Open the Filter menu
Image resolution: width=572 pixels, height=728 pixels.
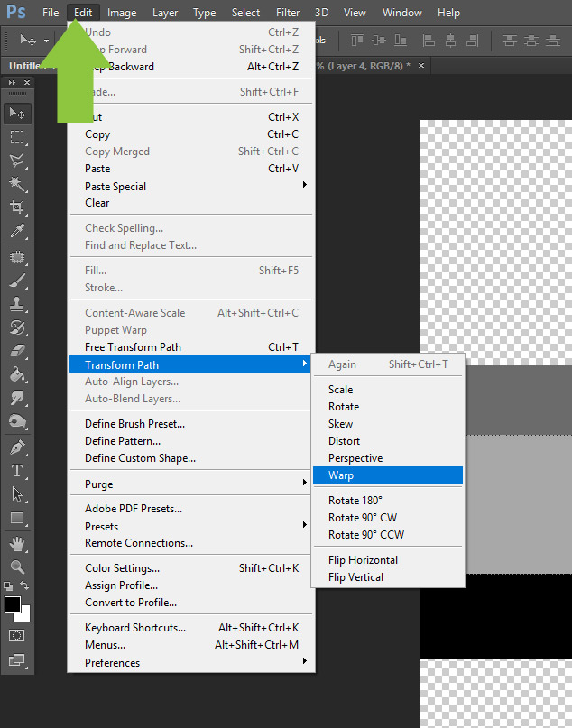pos(288,13)
